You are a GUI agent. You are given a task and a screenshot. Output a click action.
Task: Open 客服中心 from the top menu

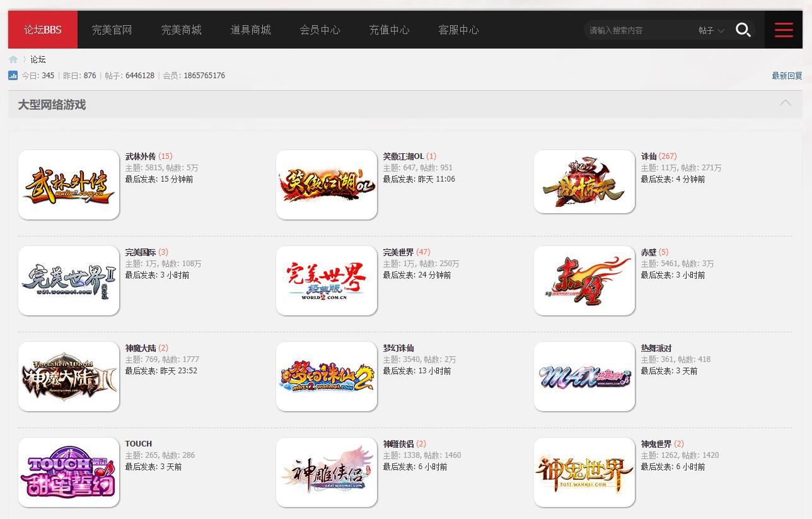pyautogui.click(x=458, y=30)
